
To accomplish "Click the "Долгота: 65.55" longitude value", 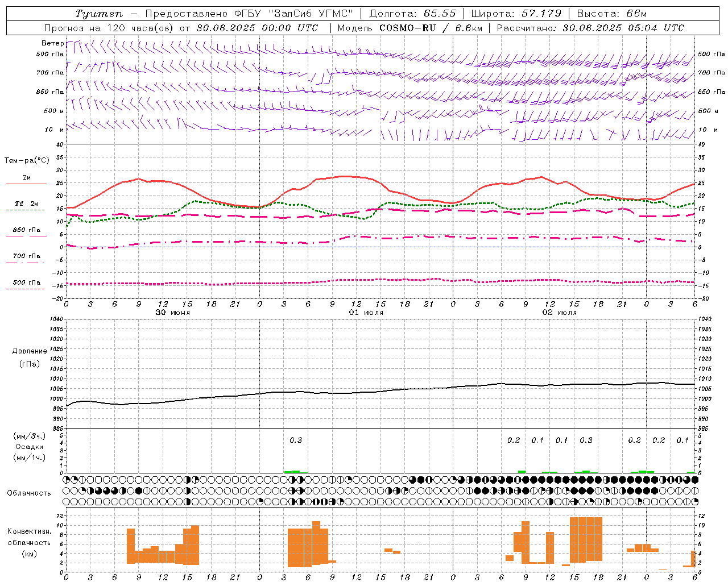I will (x=412, y=14).
